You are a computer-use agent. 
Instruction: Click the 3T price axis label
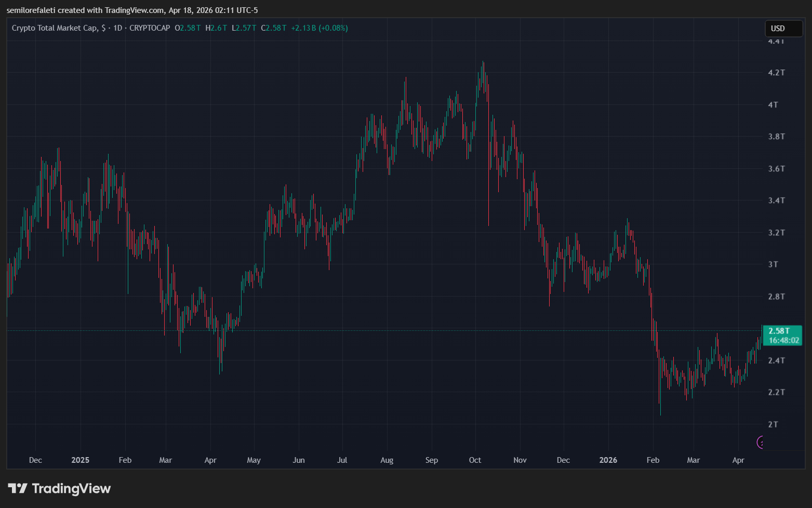(773, 264)
